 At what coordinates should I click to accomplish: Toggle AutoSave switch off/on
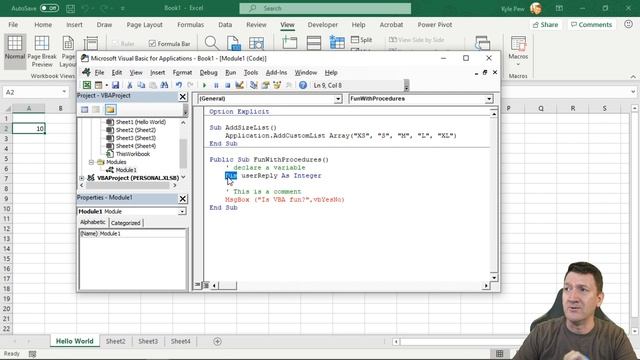(x=49, y=8)
